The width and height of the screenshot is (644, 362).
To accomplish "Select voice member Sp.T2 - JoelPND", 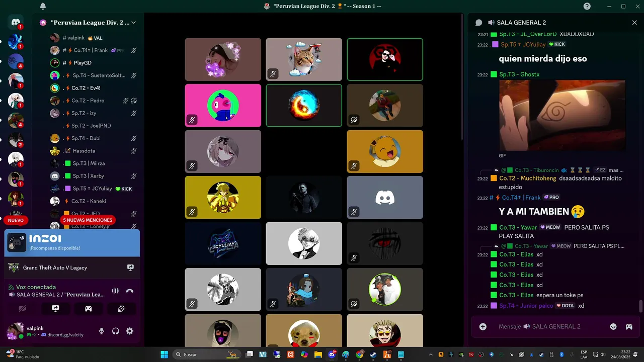I will click(94, 126).
